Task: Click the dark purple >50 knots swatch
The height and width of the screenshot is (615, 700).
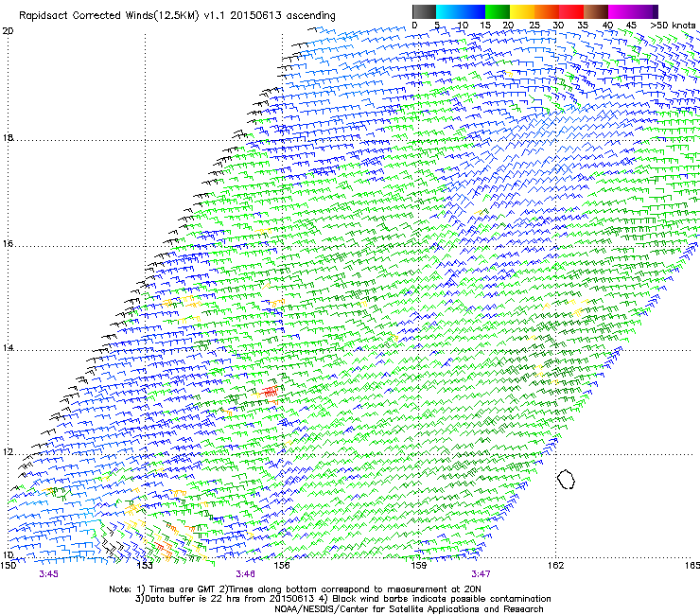Action: pos(656,11)
